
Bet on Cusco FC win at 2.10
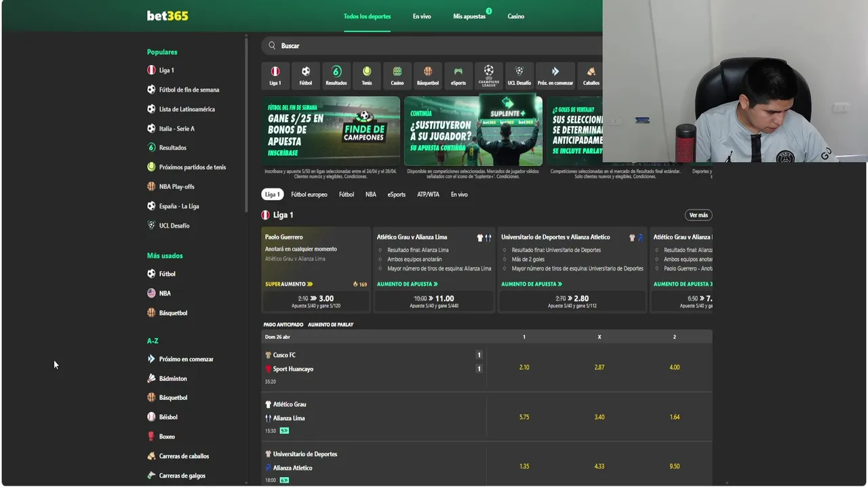(524, 367)
